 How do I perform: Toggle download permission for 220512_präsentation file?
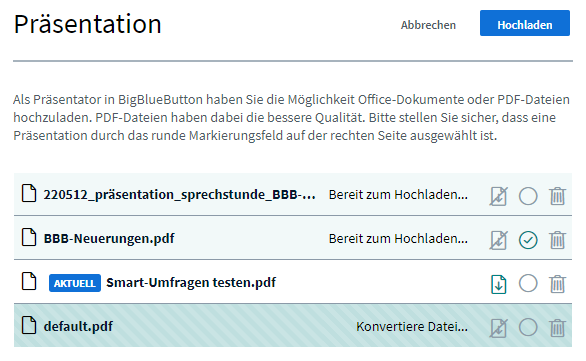coord(499,196)
